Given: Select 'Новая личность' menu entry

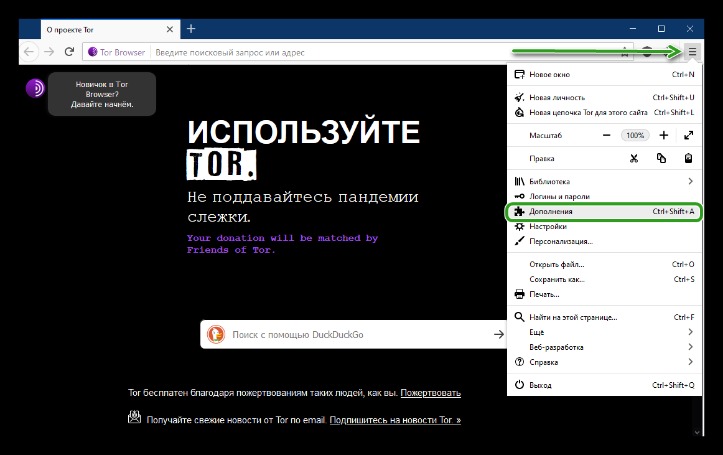Looking at the screenshot, I should pyautogui.click(x=604, y=97).
